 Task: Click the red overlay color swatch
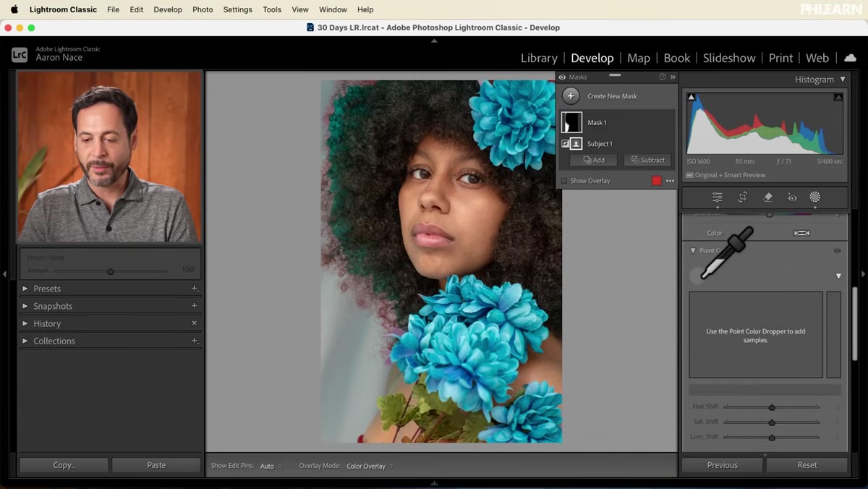click(x=656, y=181)
